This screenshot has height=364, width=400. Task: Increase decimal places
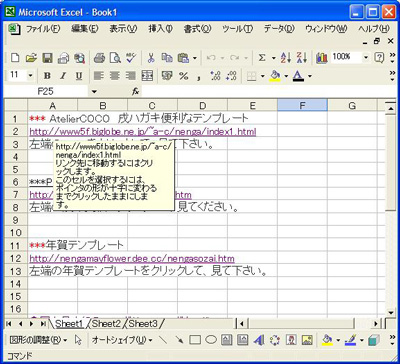[216, 76]
